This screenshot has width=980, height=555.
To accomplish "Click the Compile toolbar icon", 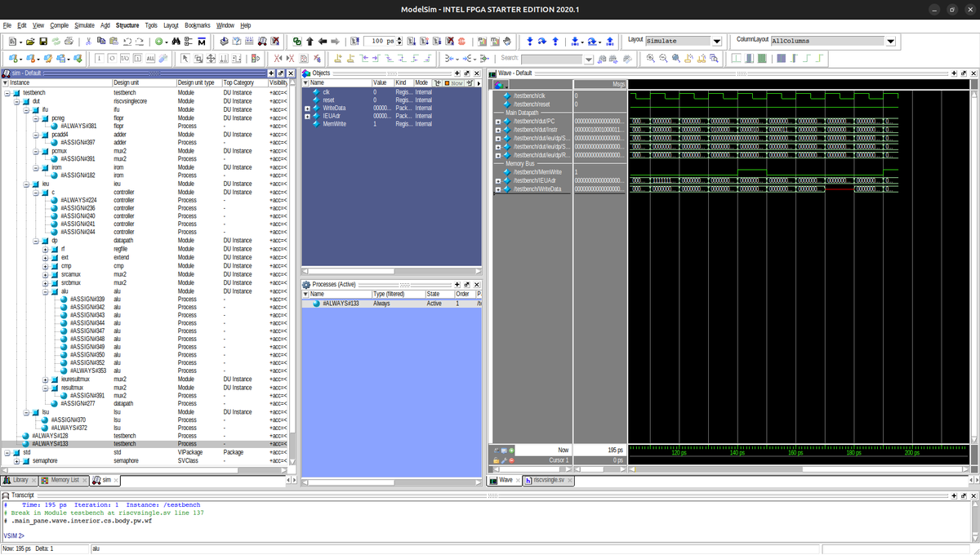I will [223, 41].
